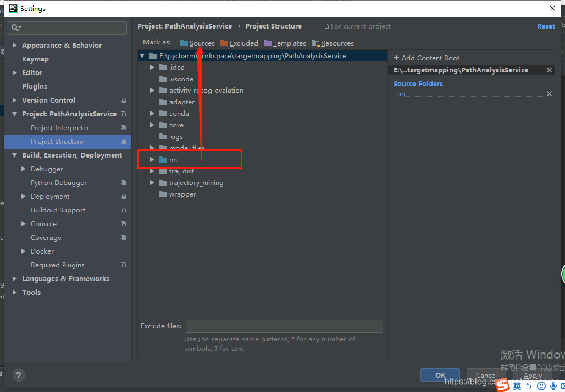
Task: Expand the Editor settings section
Action: click(x=15, y=72)
